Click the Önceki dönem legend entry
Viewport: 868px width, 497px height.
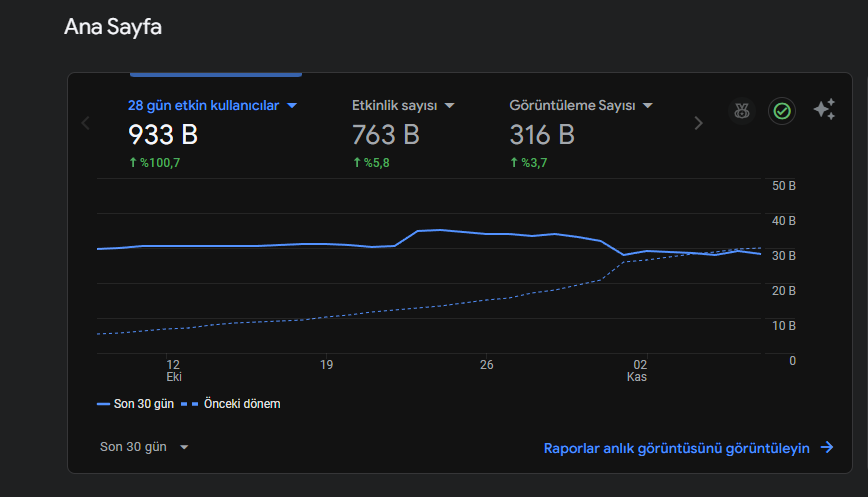click(x=231, y=404)
